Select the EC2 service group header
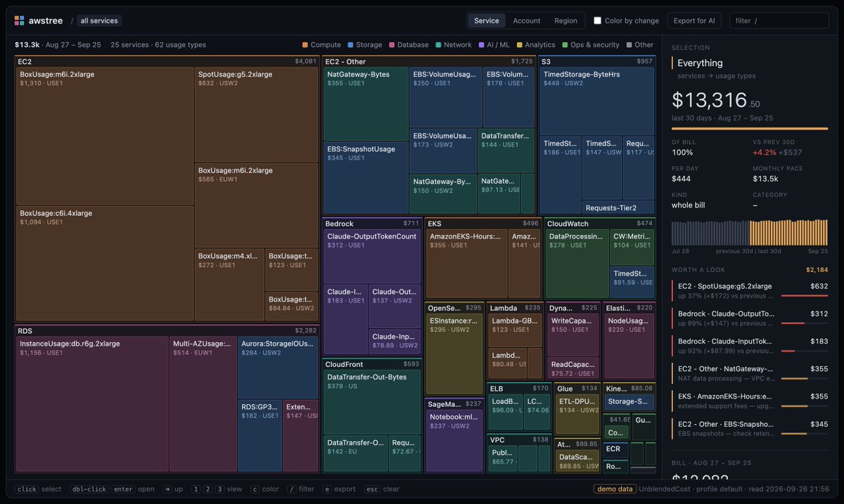Image resolution: width=844 pixels, height=504 pixels. [167, 62]
